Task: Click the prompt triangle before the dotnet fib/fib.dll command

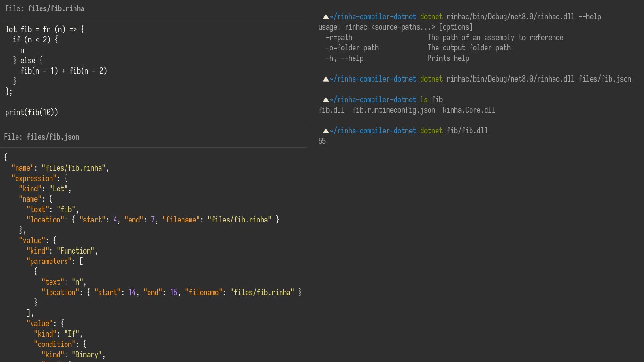Action: (326, 131)
